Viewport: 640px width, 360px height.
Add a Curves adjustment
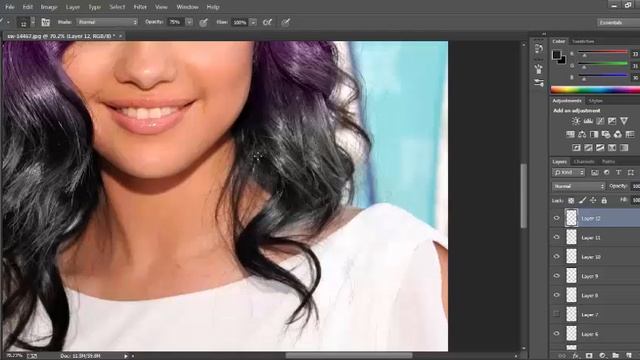click(600, 121)
